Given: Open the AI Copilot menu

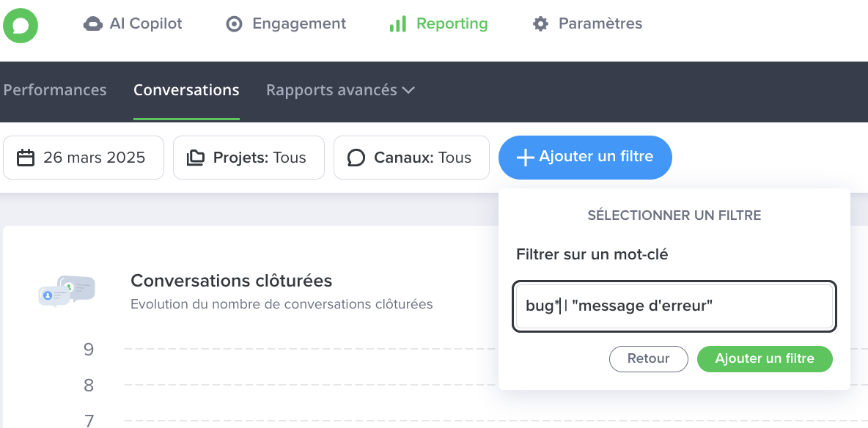Looking at the screenshot, I should tap(133, 23).
